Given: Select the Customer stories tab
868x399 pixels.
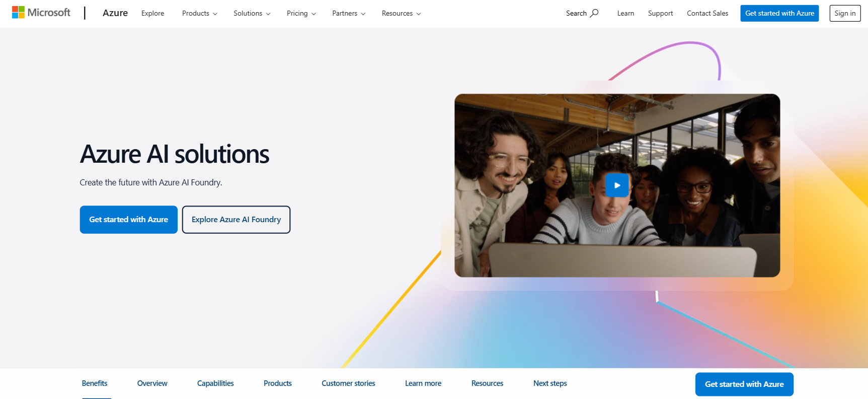Looking at the screenshot, I should click(348, 383).
